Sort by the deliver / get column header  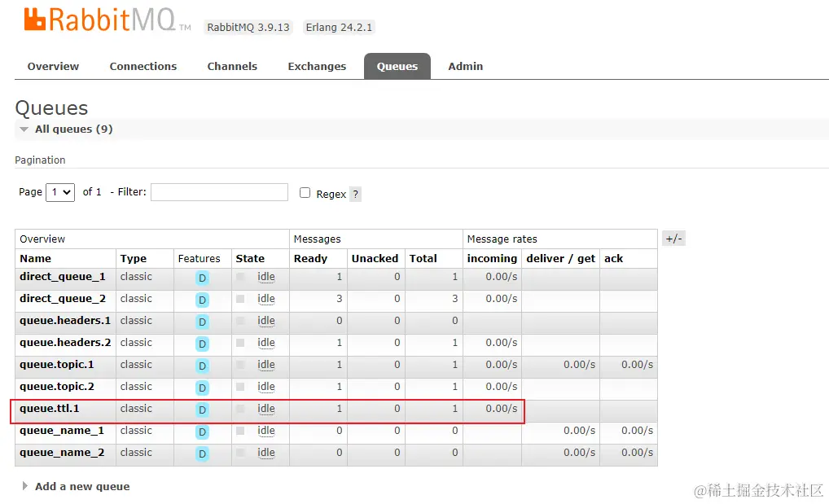[560, 259]
